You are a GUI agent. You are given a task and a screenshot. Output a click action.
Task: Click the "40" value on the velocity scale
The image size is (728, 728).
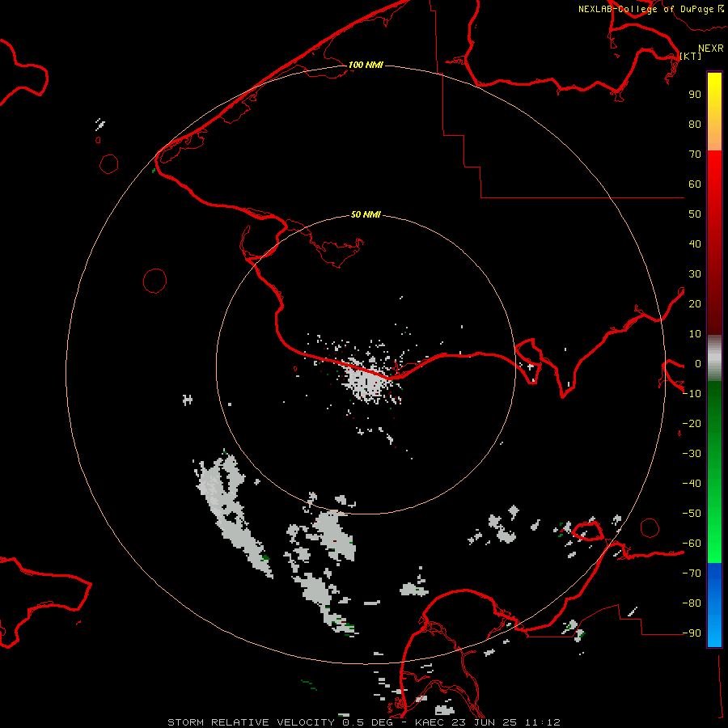tap(695, 244)
